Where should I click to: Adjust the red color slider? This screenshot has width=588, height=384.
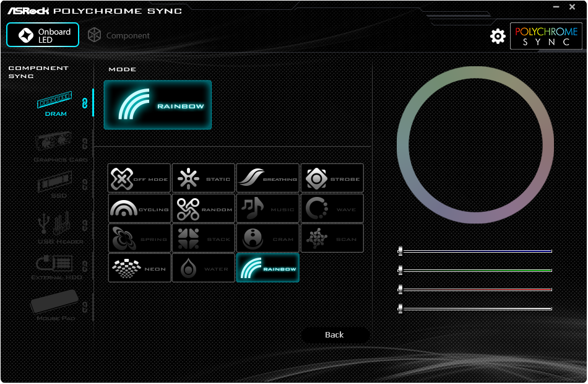click(475, 289)
